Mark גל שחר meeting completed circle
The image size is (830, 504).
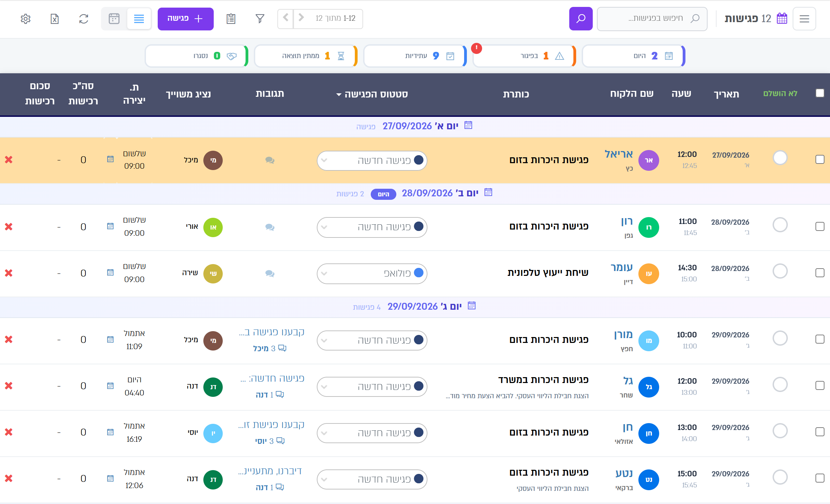[780, 384]
